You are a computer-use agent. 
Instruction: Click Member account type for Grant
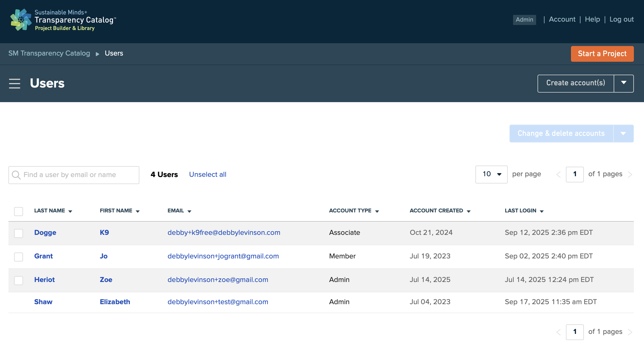(x=342, y=256)
